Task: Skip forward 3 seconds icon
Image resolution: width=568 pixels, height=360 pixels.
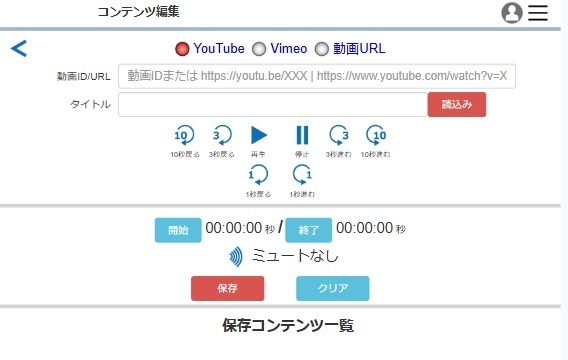Action: pos(339,135)
